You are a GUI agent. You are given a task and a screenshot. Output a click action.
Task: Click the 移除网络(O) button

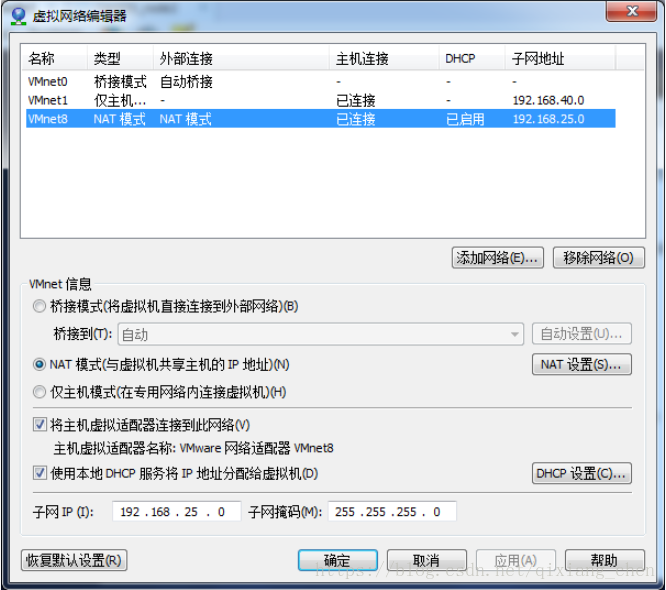click(x=598, y=258)
